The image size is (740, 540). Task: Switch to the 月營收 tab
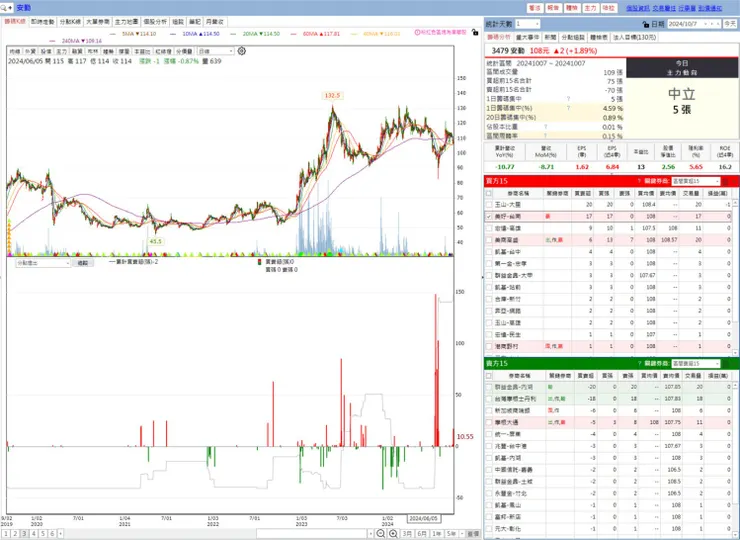[x=215, y=22]
